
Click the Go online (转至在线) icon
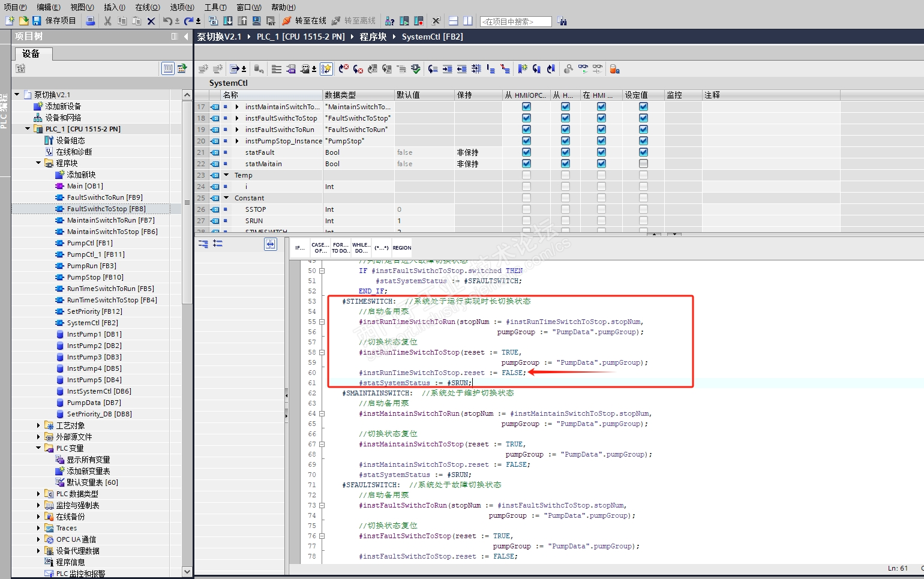click(287, 21)
